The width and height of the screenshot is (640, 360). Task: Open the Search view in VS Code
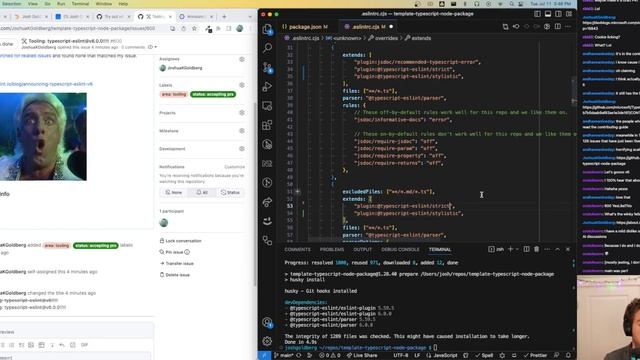pos(267,48)
